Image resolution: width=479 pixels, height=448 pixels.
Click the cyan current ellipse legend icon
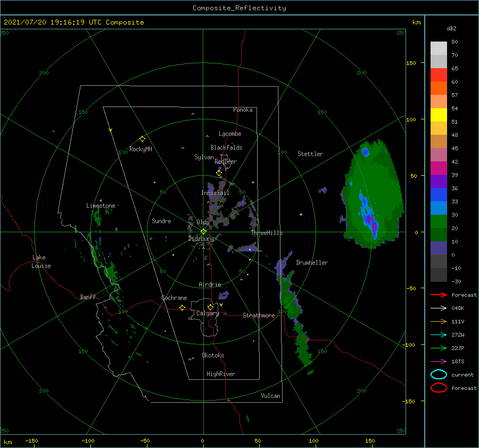(439, 374)
